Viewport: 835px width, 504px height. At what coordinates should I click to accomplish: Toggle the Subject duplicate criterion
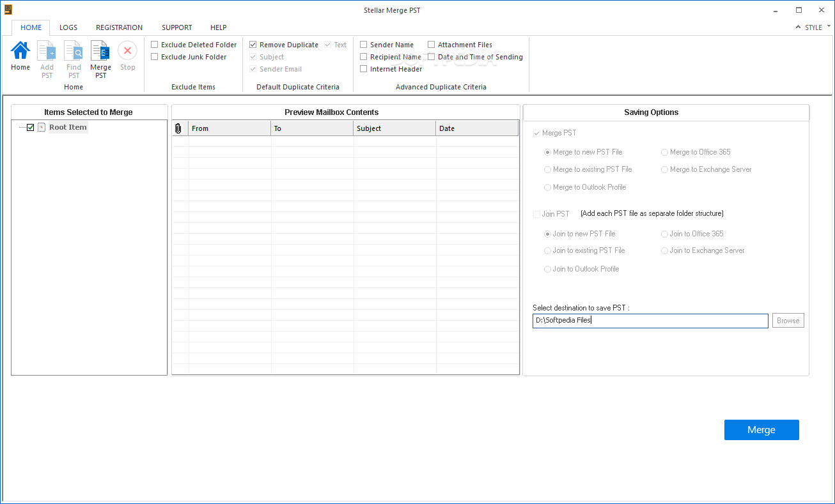coord(253,57)
